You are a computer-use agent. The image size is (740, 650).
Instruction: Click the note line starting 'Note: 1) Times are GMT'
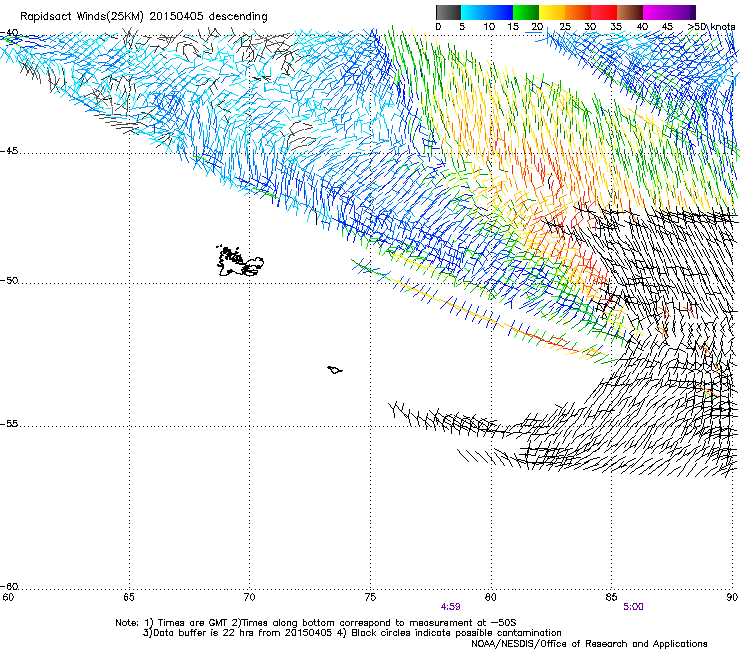(316, 623)
